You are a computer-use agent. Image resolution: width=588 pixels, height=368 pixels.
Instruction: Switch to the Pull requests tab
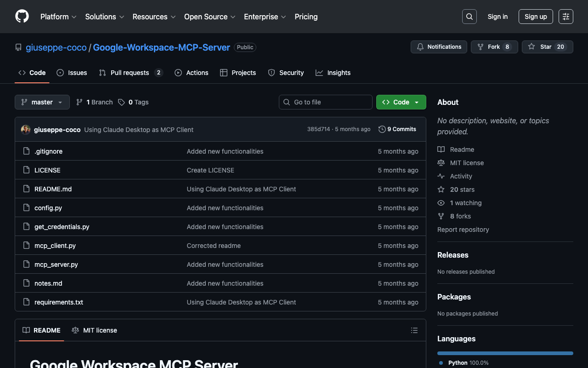click(x=130, y=73)
